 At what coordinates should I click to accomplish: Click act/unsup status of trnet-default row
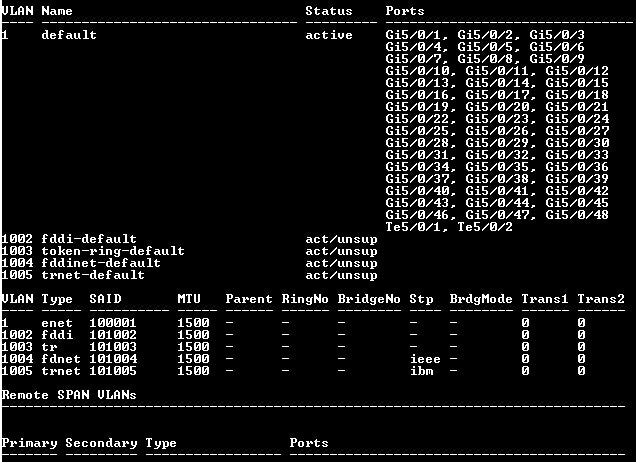341,275
